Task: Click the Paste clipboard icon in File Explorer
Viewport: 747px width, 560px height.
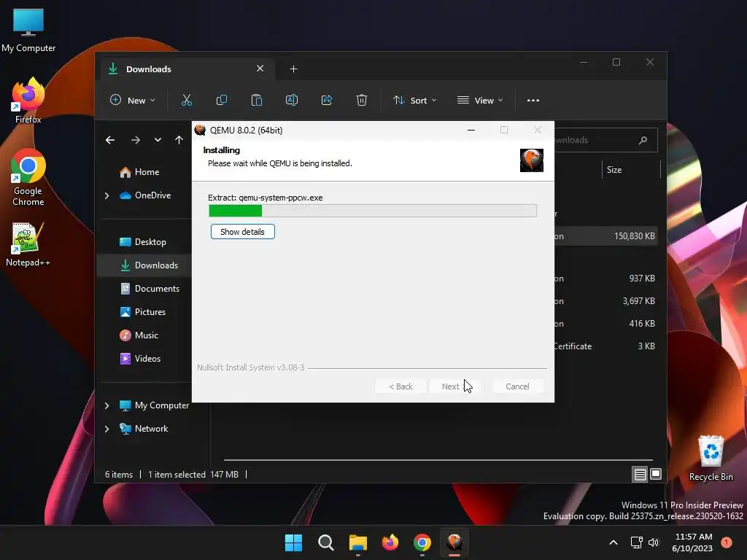Action: point(256,100)
